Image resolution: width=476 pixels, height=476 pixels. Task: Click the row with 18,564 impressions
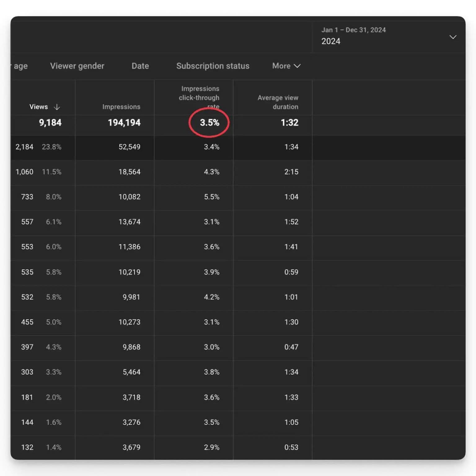129,172
